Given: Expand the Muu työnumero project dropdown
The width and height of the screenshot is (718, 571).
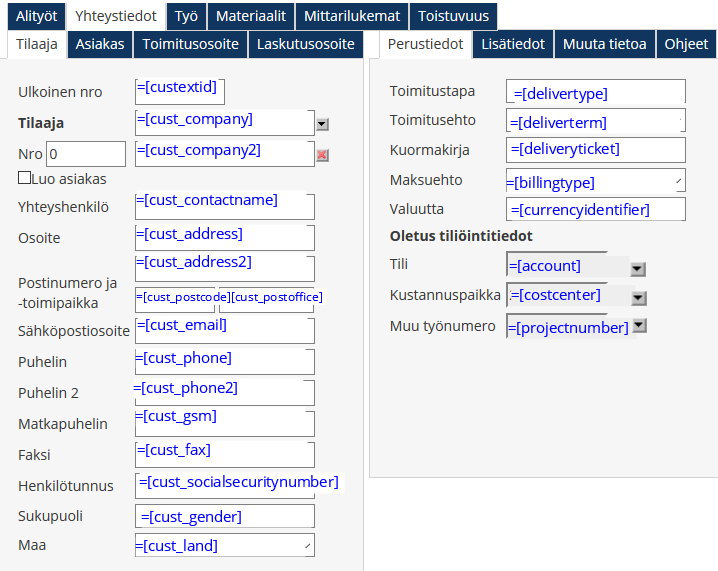Looking at the screenshot, I should [x=640, y=326].
